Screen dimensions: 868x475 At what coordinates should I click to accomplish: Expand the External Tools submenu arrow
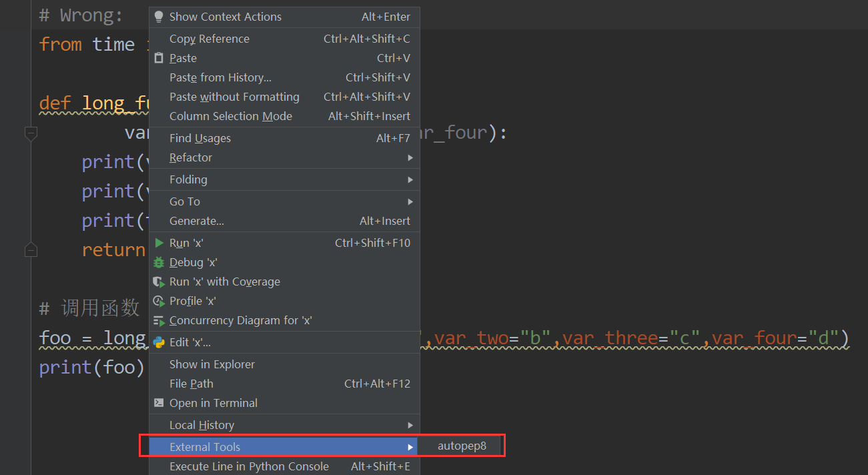(410, 447)
